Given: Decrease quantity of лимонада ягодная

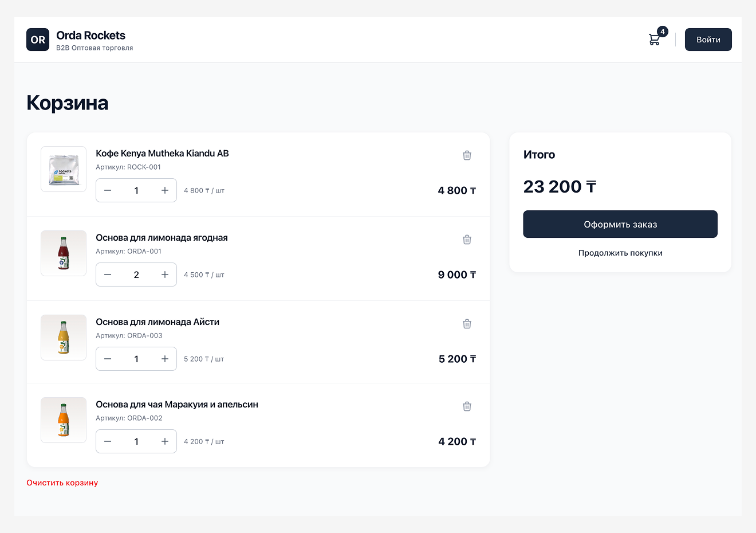Looking at the screenshot, I should coord(108,275).
